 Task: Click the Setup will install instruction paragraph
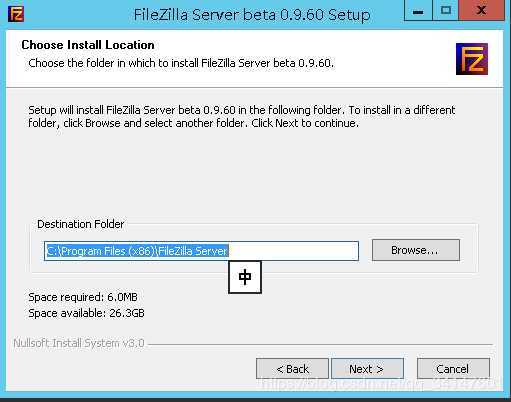[242, 117]
